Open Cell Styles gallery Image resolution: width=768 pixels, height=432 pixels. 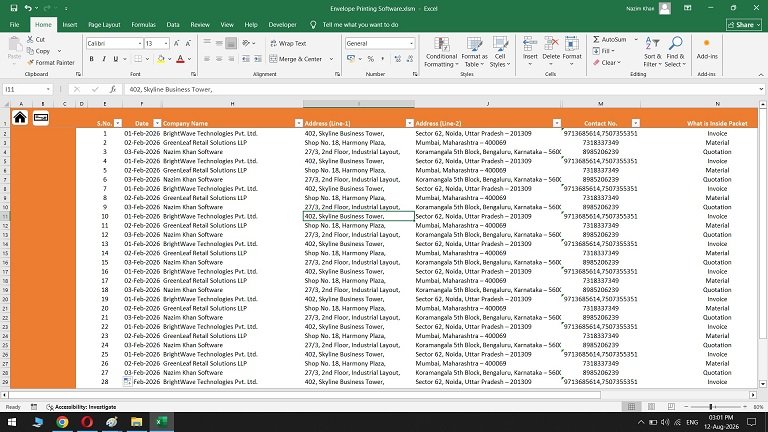tap(500, 52)
